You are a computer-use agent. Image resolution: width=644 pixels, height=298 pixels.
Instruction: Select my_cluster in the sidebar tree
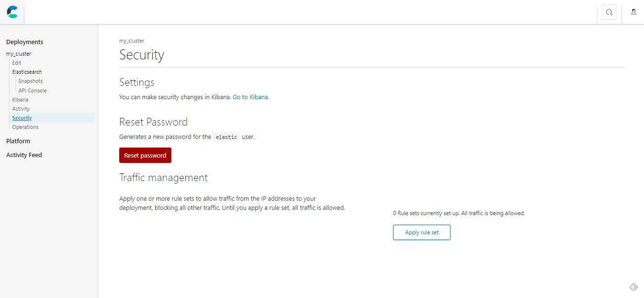click(19, 54)
